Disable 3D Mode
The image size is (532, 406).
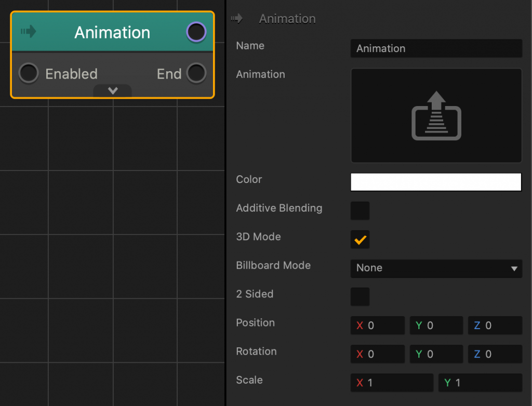click(360, 240)
